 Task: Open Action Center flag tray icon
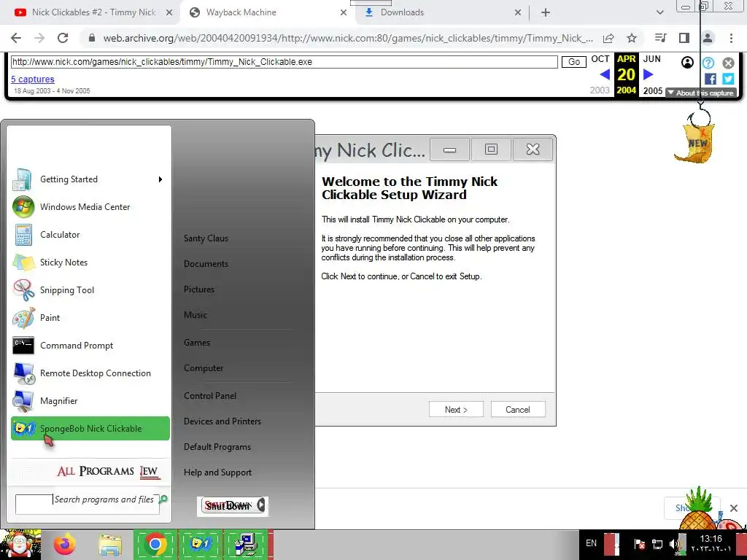(x=640, y=544)
